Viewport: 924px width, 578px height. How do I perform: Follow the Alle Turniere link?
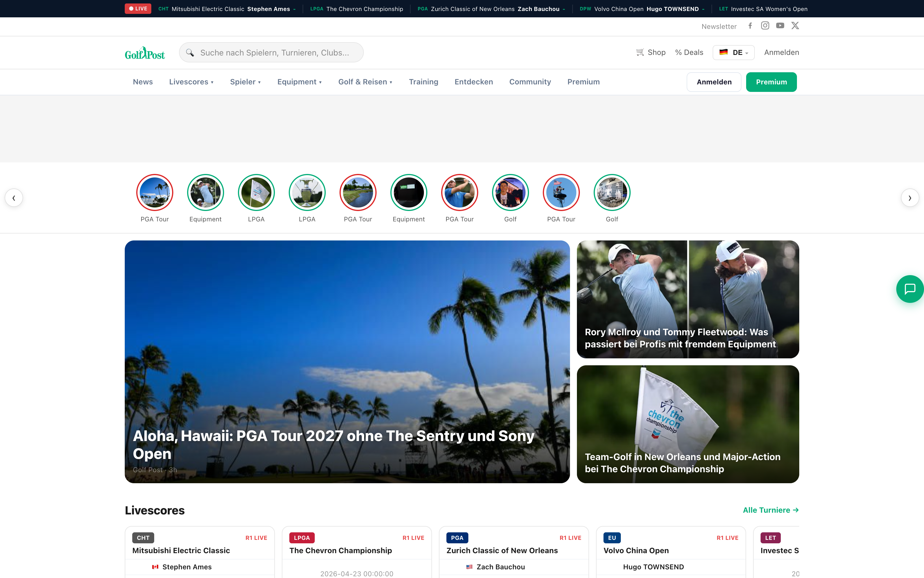[x=770, y=510]
